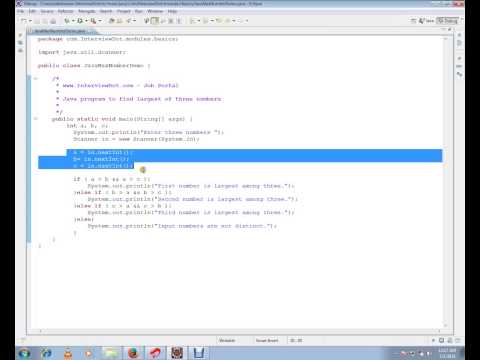The width and height of the screenshot is (480, 360).
Task: Click the package declaration line
Action: tap(108, 39)
